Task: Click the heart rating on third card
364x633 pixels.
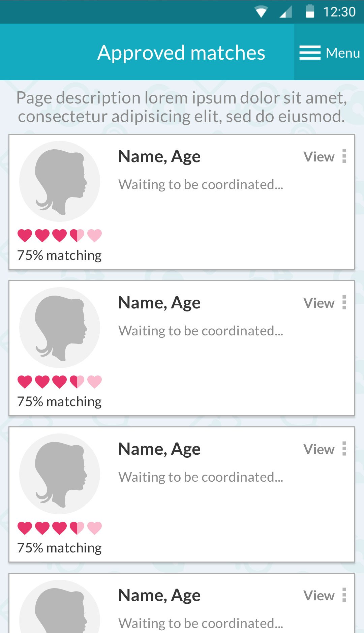Action: pos(60,528)
